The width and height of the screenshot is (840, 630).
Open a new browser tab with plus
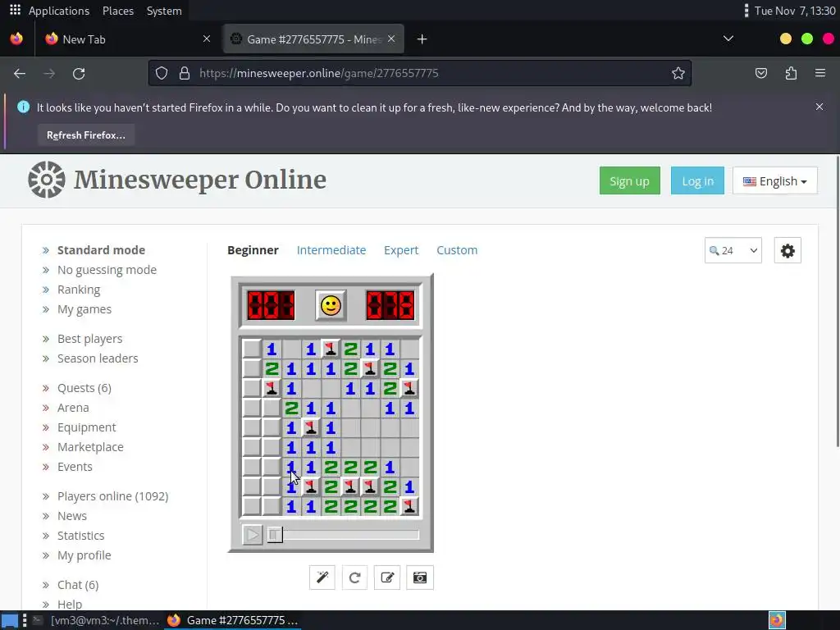point(422,39)
